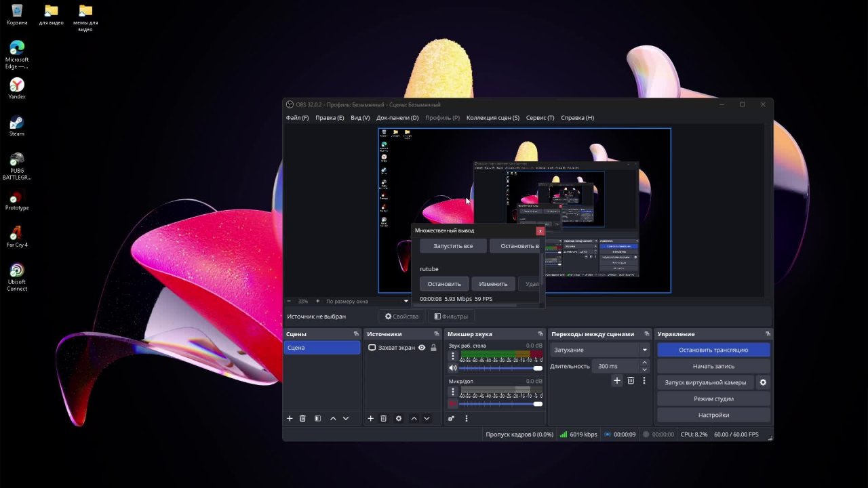Increase transition duration with up arrow
Viewport: 868px width, 488px height.
tap(644, 363)
